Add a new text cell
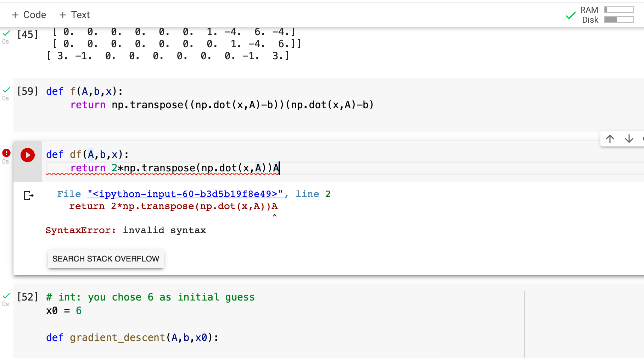 pyautogui.click(x=74, y=15)
